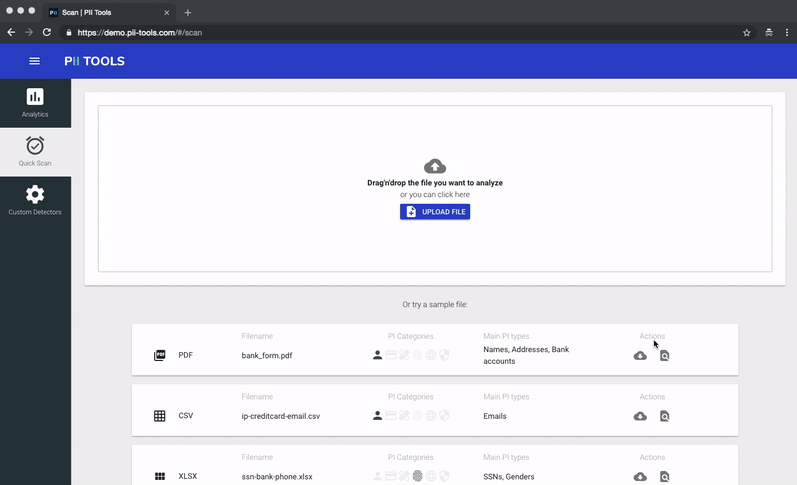The width and height of the screenshot is (797, 485).
Task: Click shield category icon for ip-creditcard-email.csv
Action: pyautogui.click(x=444, y=415)
